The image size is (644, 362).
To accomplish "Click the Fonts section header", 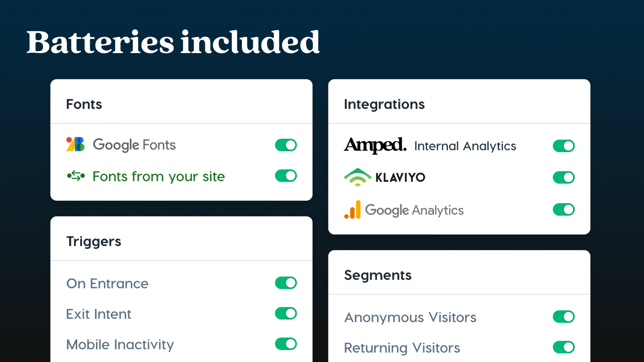I will [x=84, y=104].
